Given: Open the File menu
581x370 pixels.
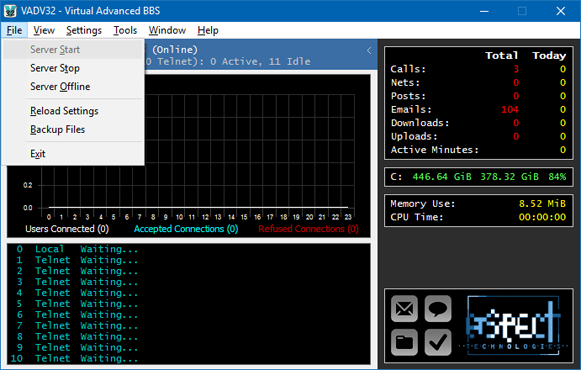Looking at the screenshot, I should pos(14,30).
